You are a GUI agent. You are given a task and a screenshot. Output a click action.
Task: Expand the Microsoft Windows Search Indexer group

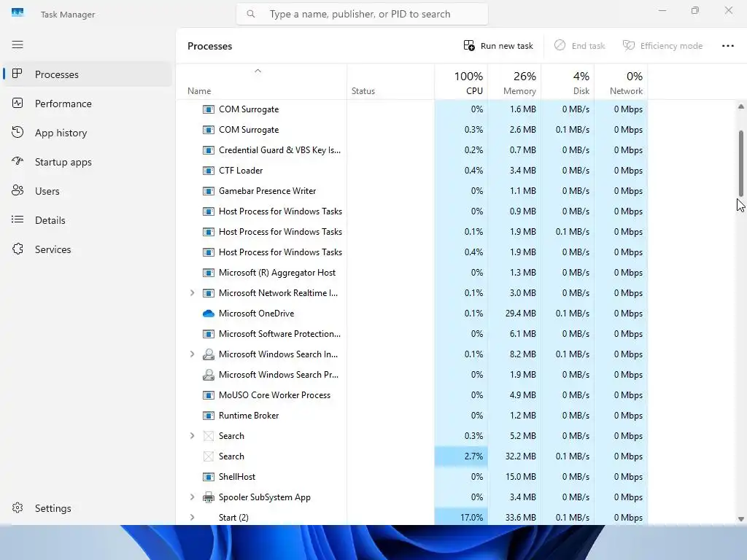[192, 354]
